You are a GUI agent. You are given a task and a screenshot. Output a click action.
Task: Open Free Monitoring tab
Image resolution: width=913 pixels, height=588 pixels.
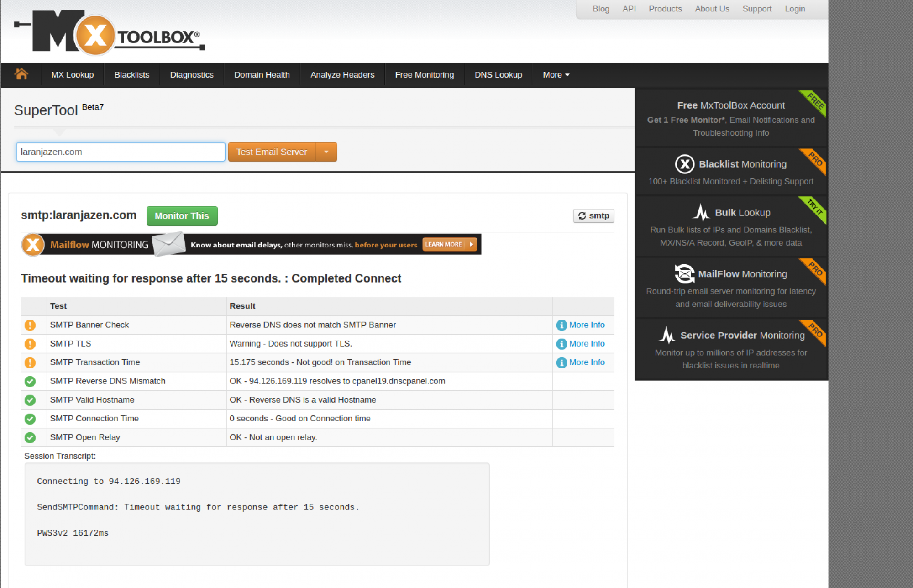pos(425,75)
